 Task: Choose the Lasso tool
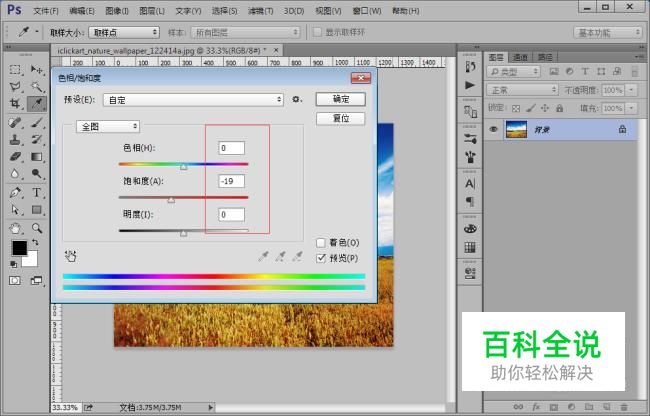(x=15, y=87)
